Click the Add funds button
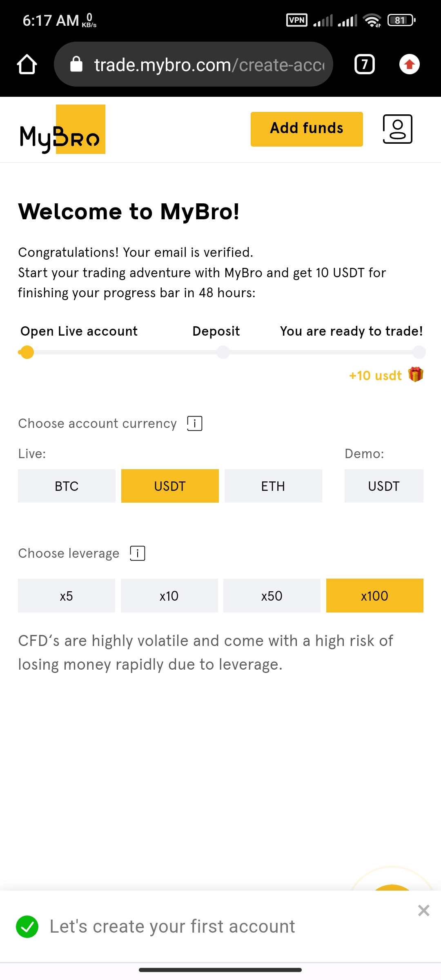 point(307,129)
